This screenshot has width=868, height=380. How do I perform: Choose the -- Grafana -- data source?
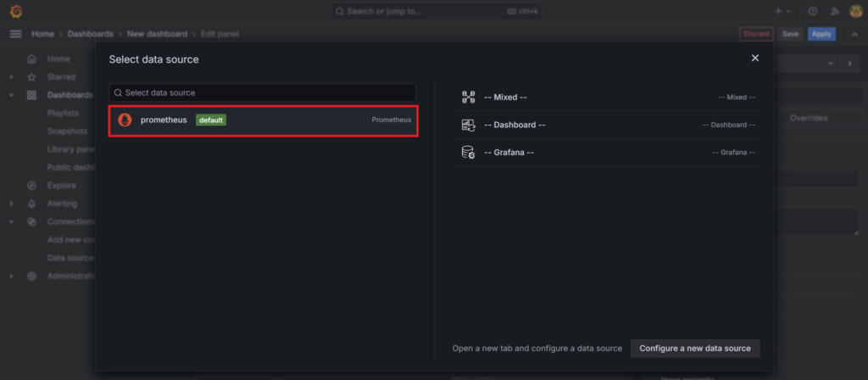606,153
